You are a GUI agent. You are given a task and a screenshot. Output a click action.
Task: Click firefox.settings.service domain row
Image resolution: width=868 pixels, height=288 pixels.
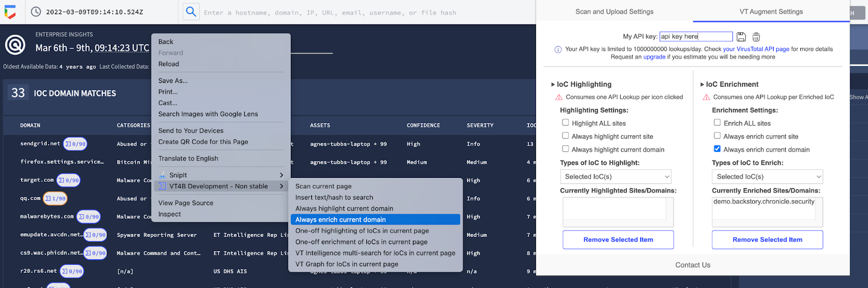pyautogui.click(x=62, y=162)
